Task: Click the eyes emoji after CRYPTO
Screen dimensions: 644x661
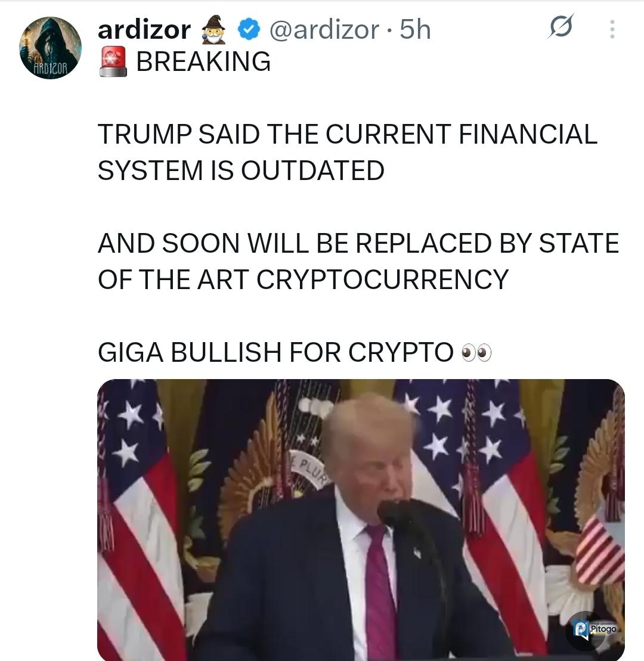Action: point(476,353)
